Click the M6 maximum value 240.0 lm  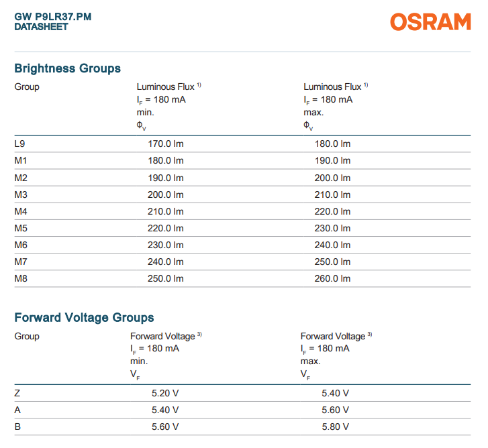[332, 245]
